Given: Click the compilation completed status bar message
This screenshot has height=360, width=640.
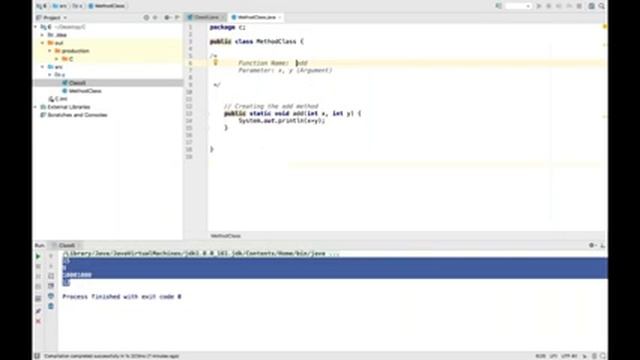Looking at the screenshot, I should (x=111, y=356).
